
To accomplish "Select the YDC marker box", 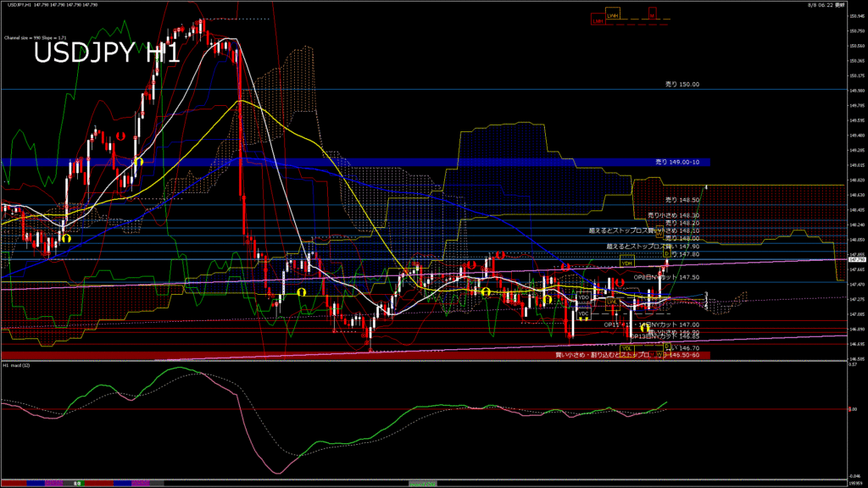I will (x=583, y=313).
